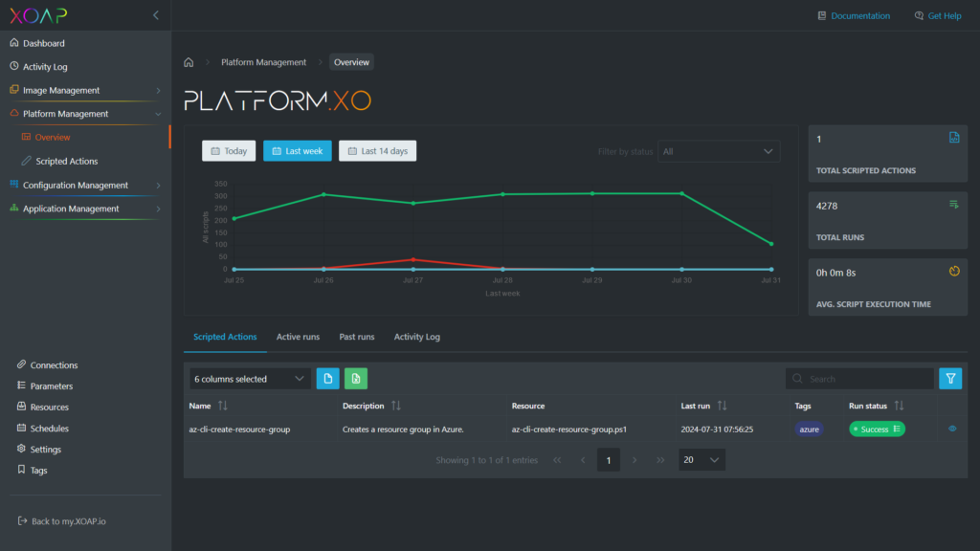Click the 2024-07-31 07:56:25 last run cell
980x551 pixels.
pyautogui.click(x=717, y=430)
